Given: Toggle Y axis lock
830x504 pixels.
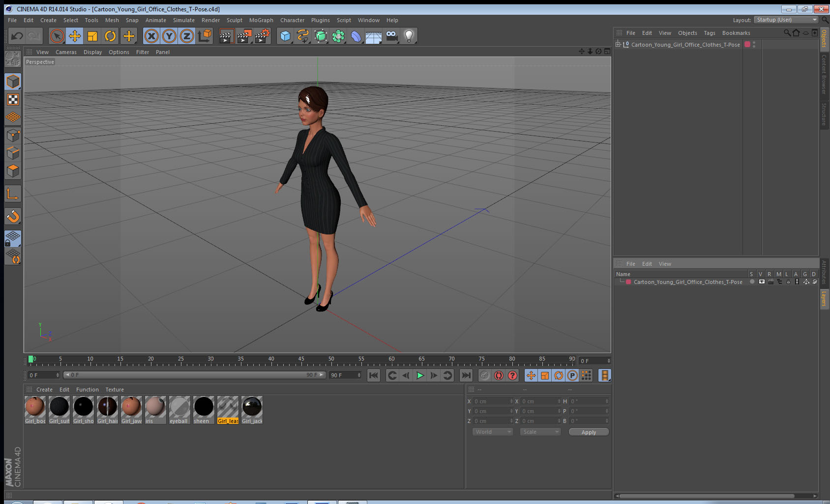Looking at the screenshot, I should (x=169, y=36).
